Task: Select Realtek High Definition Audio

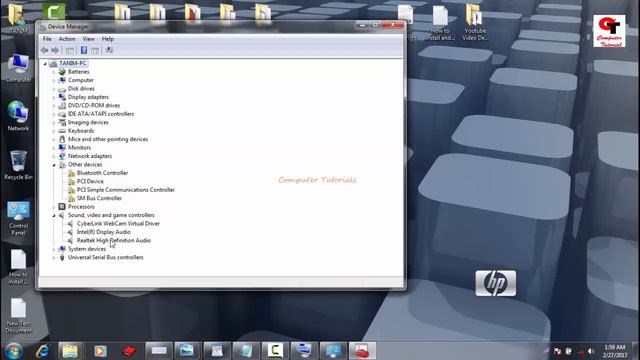Action: point(114,240)
